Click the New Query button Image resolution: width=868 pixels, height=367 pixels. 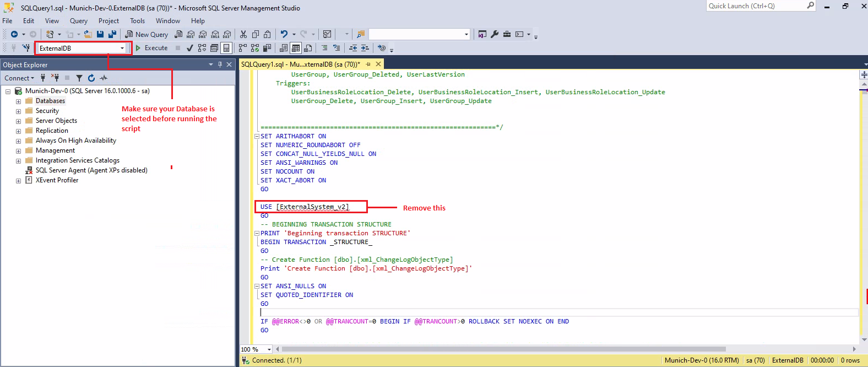coord(147,34)
